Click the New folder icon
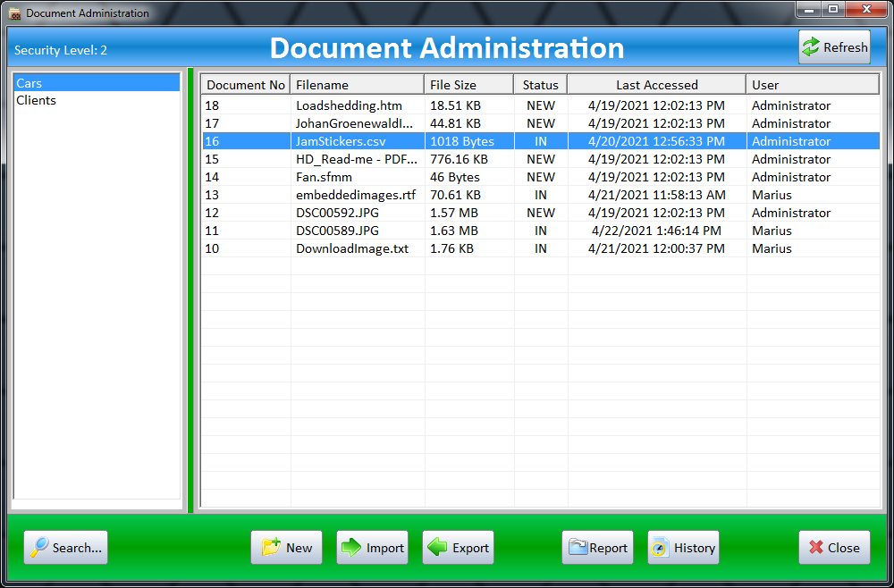The image size is (894, 588). click(271, 548)
